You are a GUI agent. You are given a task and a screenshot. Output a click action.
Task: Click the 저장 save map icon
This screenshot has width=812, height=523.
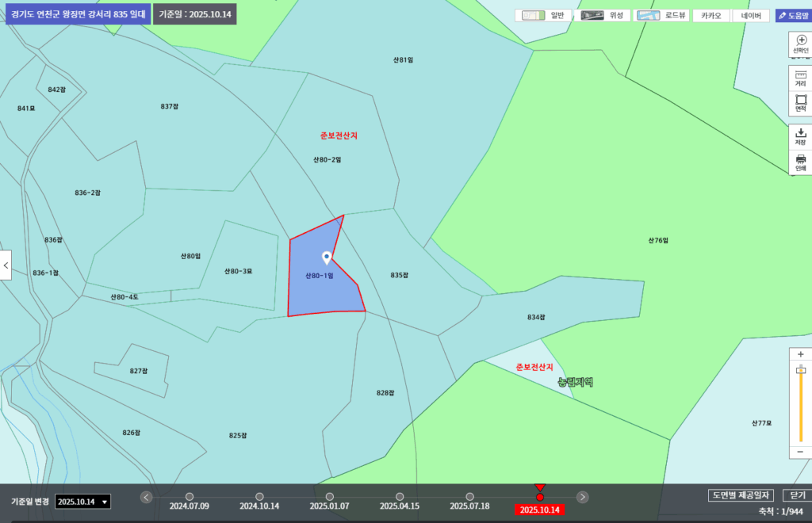pyautogui.click(x=800, y=136)
